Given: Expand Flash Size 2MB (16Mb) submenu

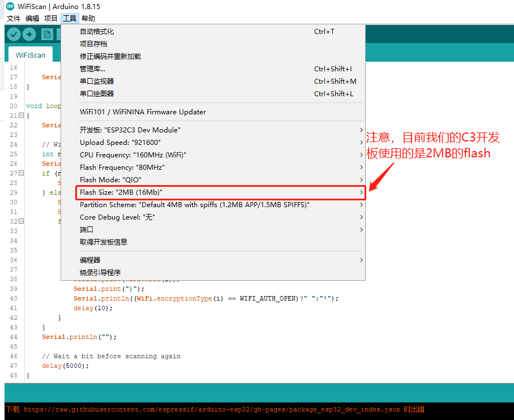Looking at the screenshot, I should tap(213, 192).
